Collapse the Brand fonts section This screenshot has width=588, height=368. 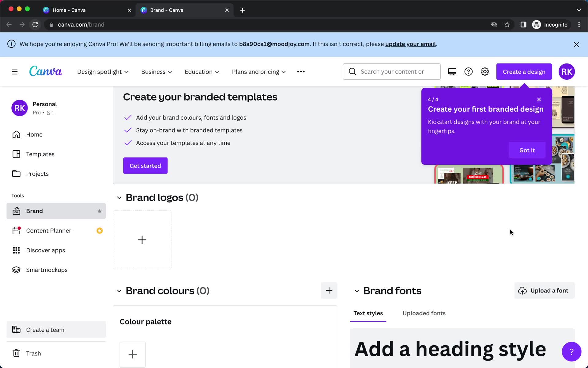click(357, 291)
